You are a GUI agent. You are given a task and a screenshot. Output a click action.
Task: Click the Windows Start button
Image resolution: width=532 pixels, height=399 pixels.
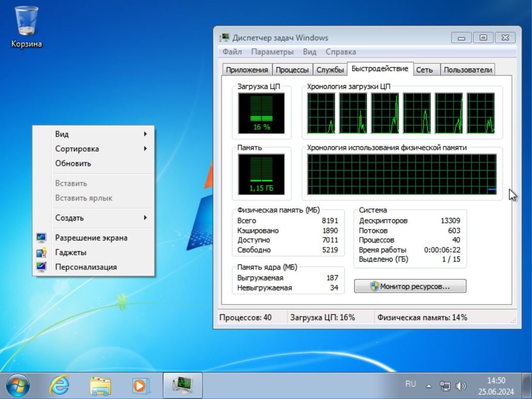click(16, 385)
